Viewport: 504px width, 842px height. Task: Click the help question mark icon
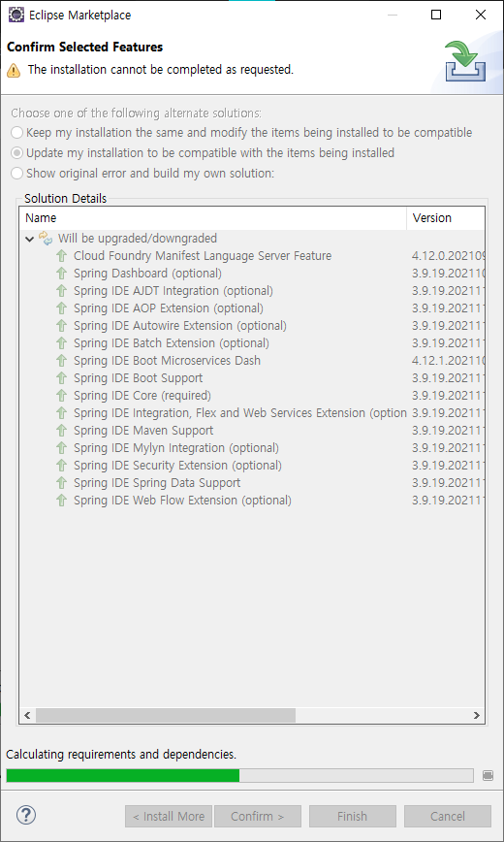[x=26, y=816]
